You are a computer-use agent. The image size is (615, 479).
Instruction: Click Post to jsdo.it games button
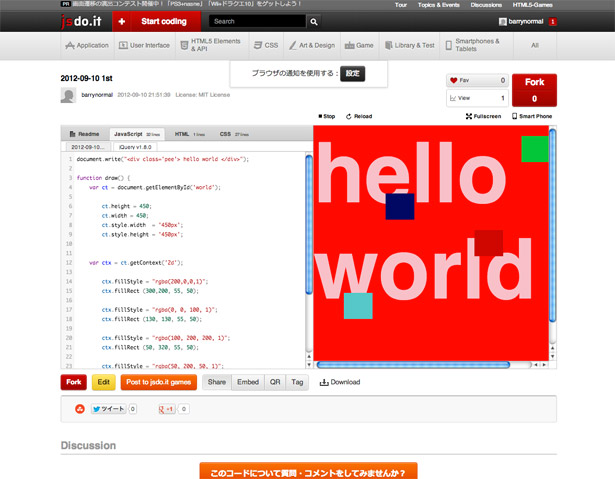point(158,382)
